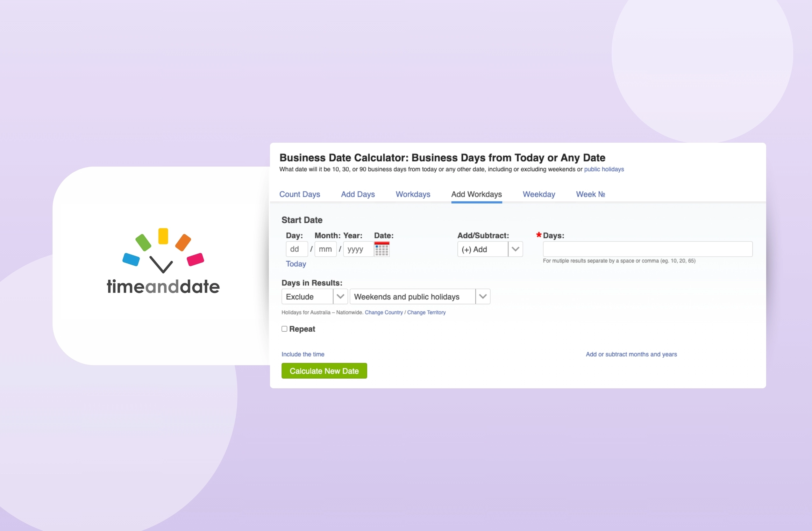Open the calendar date picker icon

pos(382,249)
